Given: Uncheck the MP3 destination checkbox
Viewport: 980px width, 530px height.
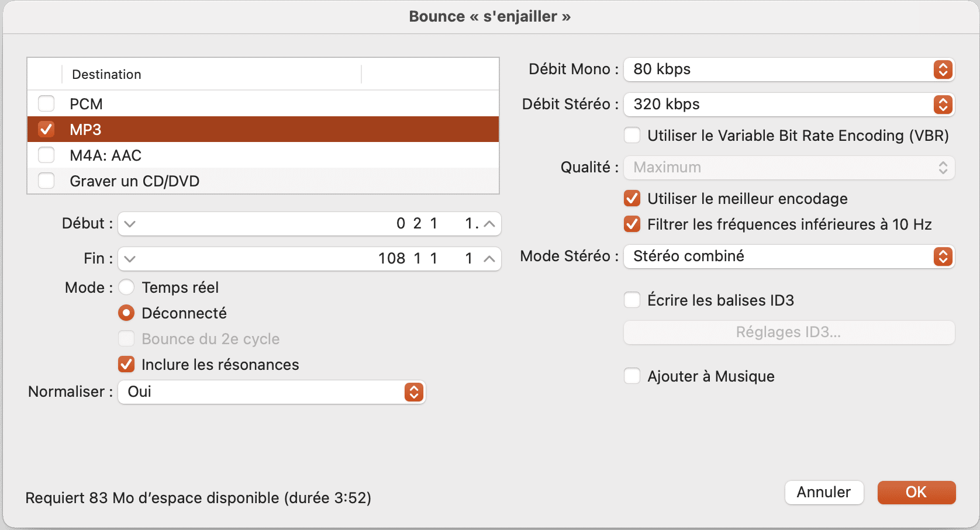Looking at the screenshot, I should pos(46,129).
